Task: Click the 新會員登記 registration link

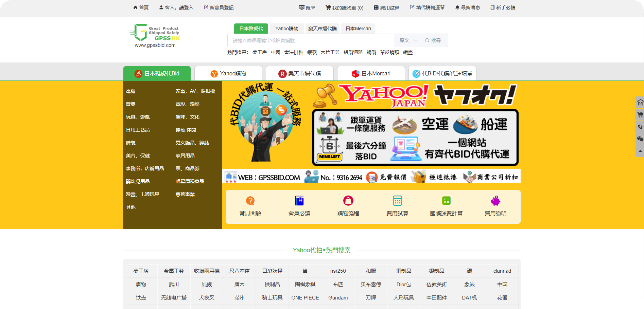Action: point(219,8)
